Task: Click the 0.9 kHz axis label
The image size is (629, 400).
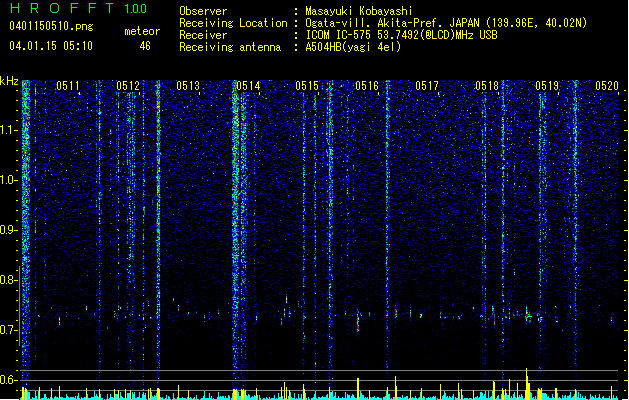Action: (9, 230)
